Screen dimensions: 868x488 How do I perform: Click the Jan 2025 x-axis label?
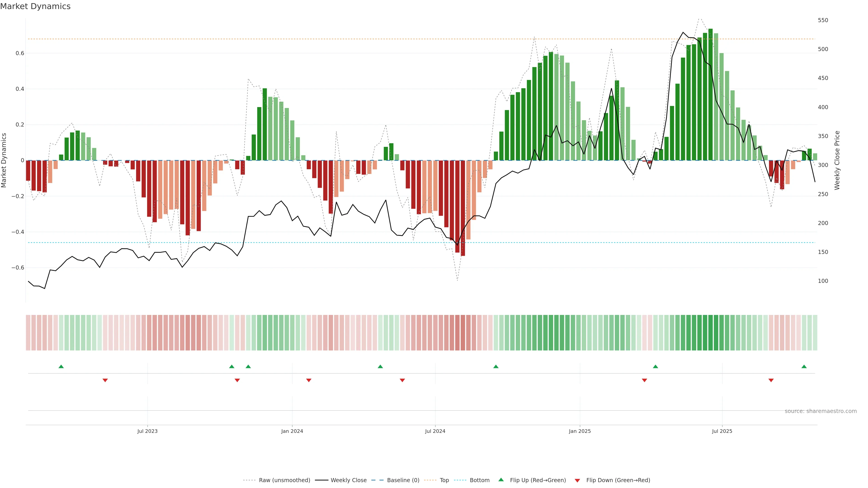pos(580,431)
